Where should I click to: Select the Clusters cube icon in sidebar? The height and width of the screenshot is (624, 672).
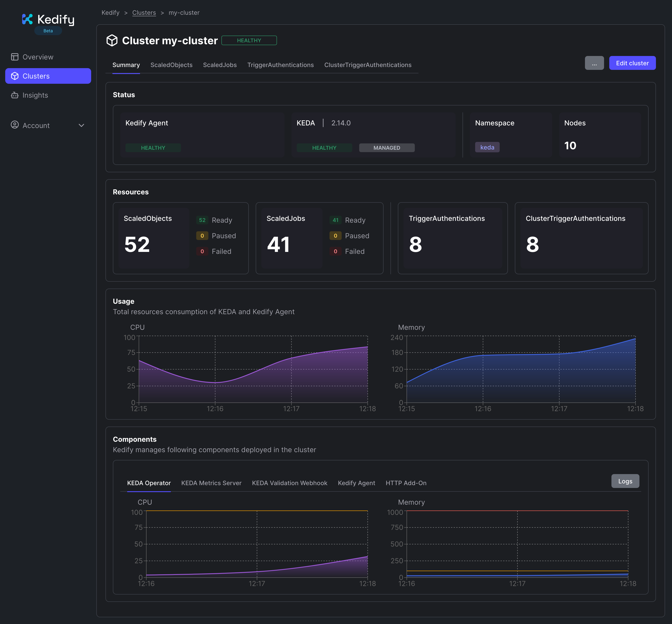[15, 76]
